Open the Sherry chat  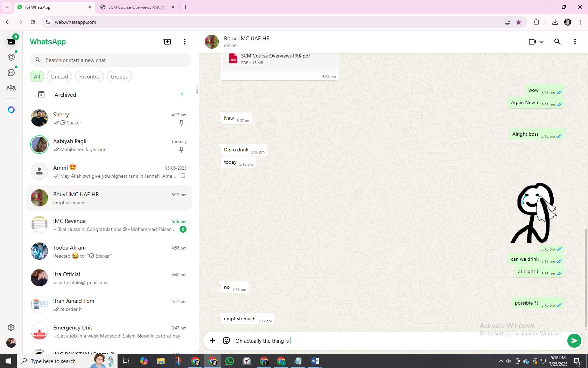point(109,118)
